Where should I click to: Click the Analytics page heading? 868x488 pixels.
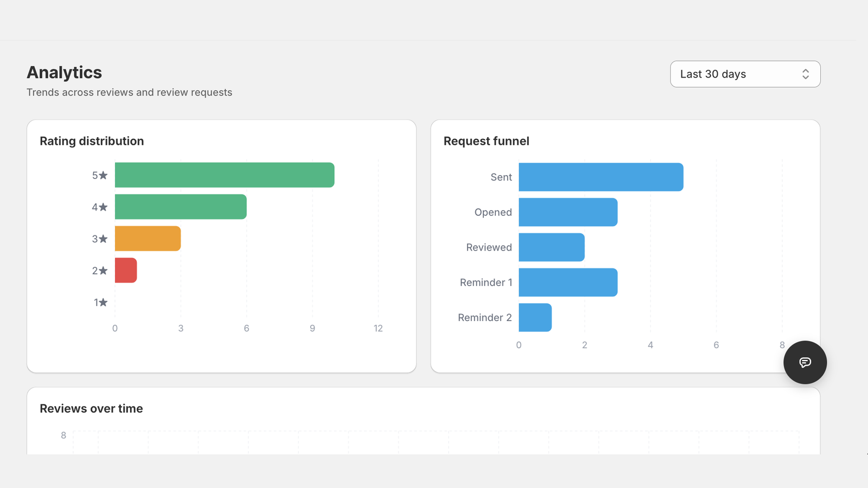(64, 73)
